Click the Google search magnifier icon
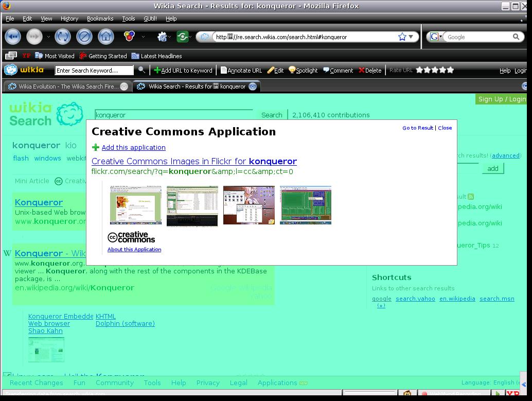The height and width of the screenshot is (401, 532). coord(516,37)
